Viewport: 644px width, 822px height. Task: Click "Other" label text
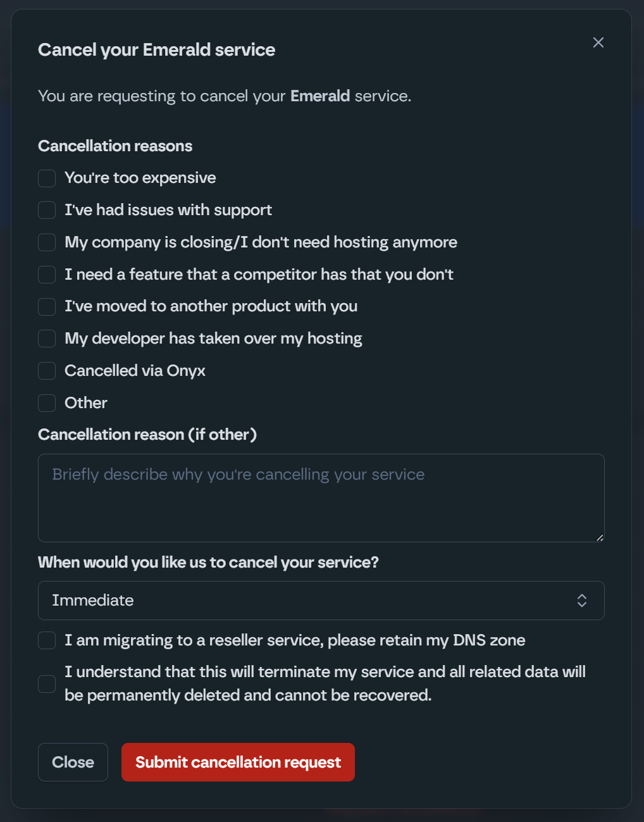pyautogui.click(x=86, y=403)
